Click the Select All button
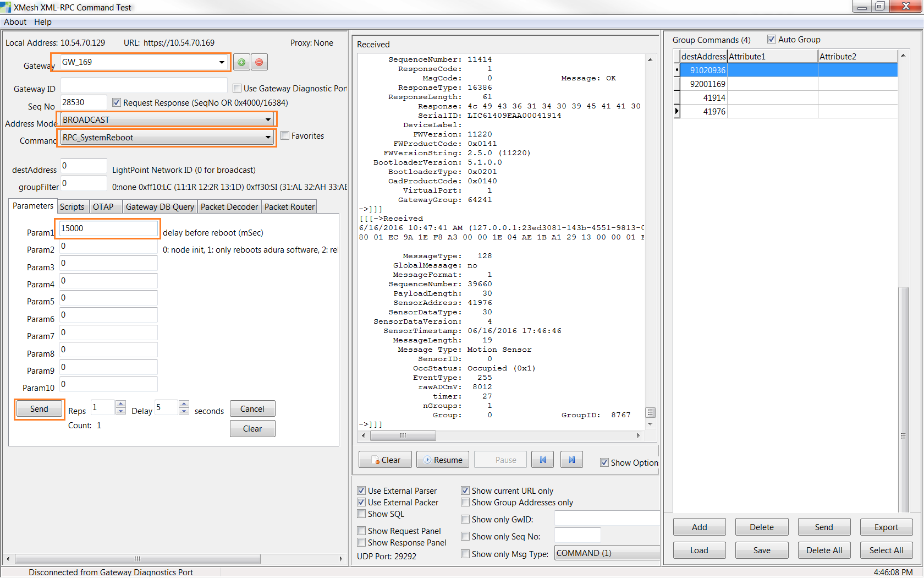924x578 pixels. (x=887, y=550)
